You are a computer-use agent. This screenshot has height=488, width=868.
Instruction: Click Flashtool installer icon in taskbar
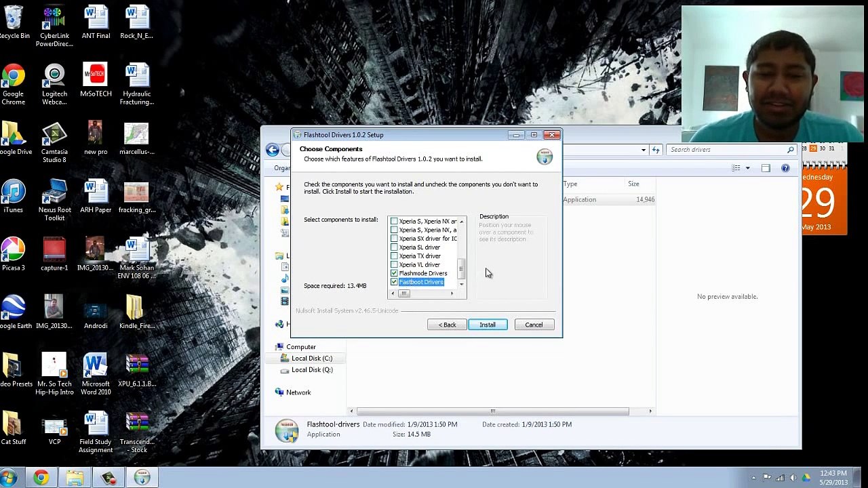coord(142,479)
